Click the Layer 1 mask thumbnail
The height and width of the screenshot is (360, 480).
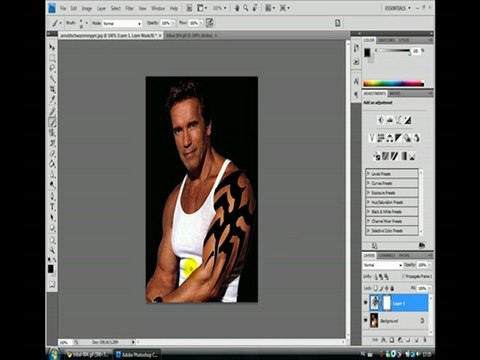(386, 303)
